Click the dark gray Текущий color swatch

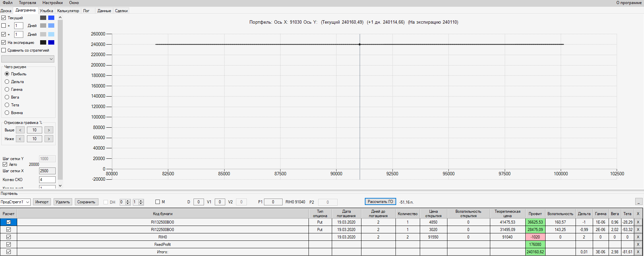43,18
